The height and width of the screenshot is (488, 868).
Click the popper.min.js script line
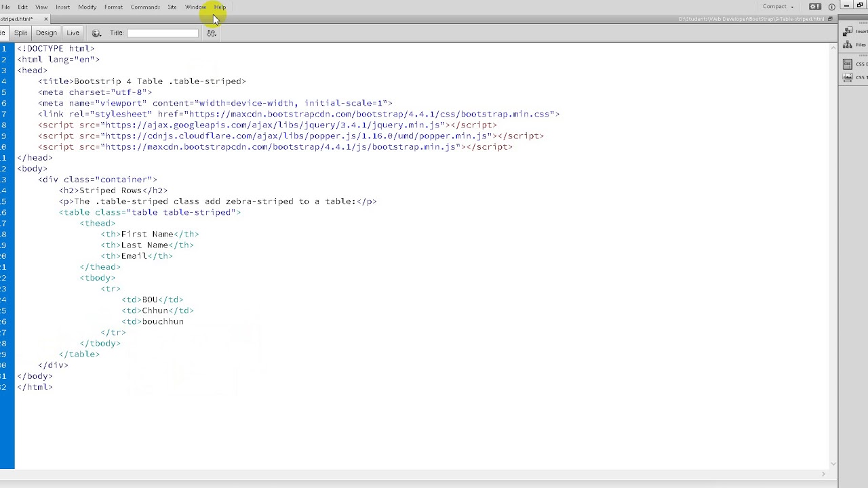coord(291,136)
